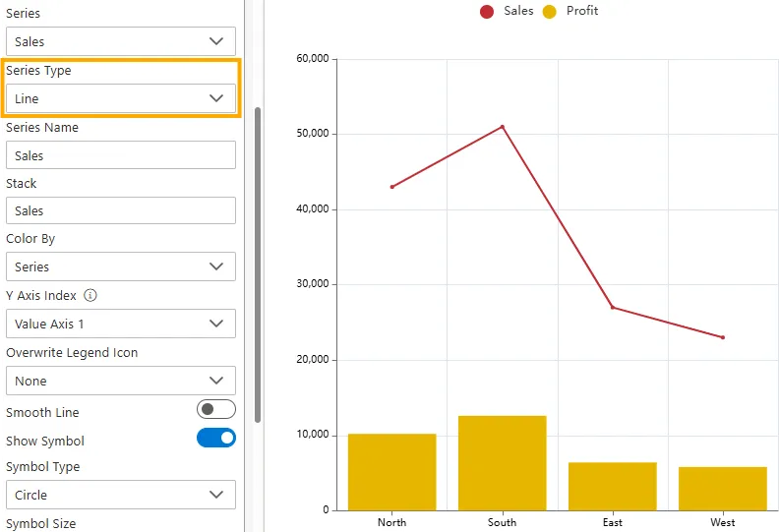Click the yellow Profit legend icon
The height and width of the screenshot is (532, 779).
(550, 12)
